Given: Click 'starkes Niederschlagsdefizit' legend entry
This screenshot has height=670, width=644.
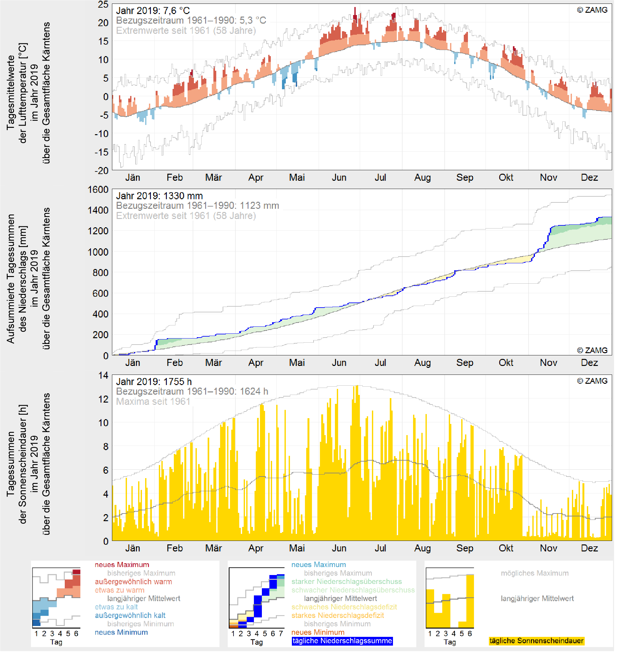Looking at the screenshot, I should click(337, 615).
